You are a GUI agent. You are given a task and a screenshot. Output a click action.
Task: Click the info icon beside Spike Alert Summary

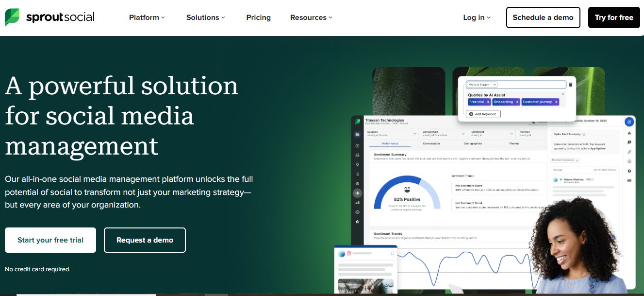coord(584,134)
